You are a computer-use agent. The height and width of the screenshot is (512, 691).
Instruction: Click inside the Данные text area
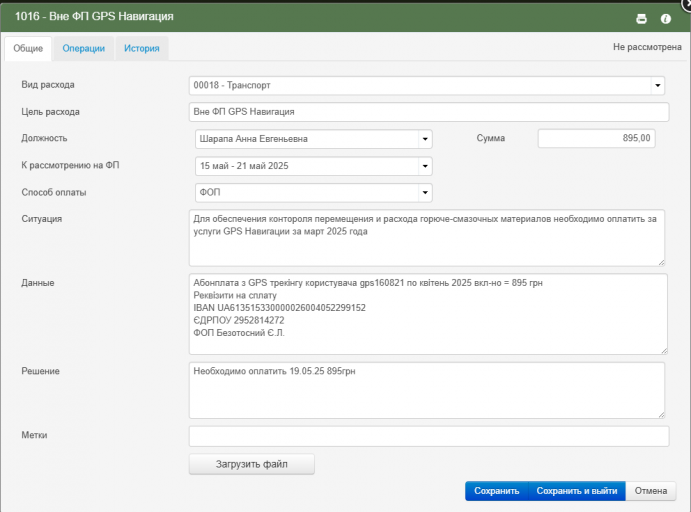click(426, 313)
